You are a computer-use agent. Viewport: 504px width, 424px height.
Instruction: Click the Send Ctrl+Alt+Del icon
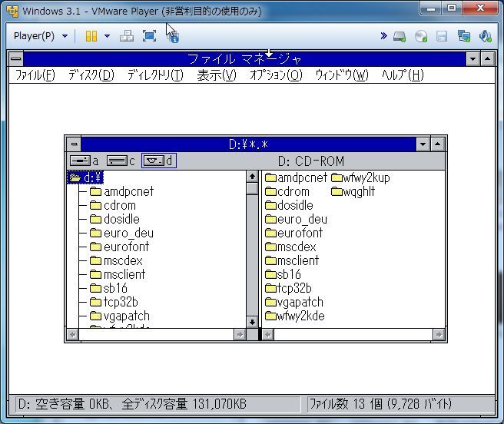(127, 35)
